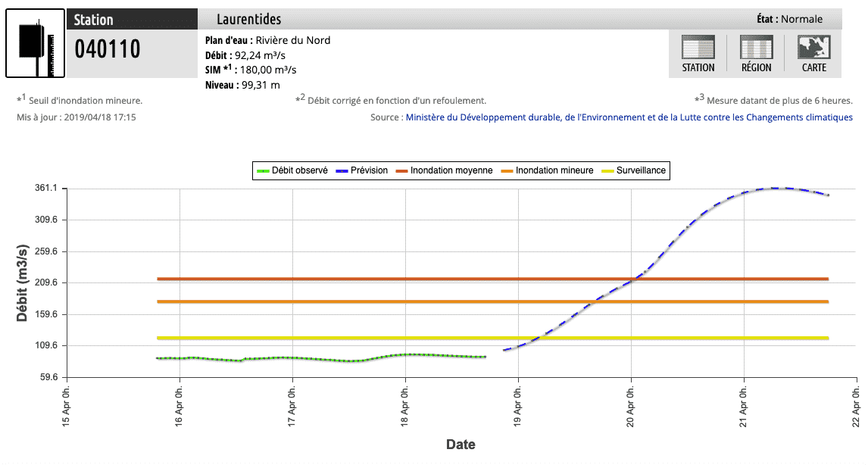Viewport: 868px width, 465px height.
Task: Click the dark red Inondation moyenne threshold line
Action: 379,279
